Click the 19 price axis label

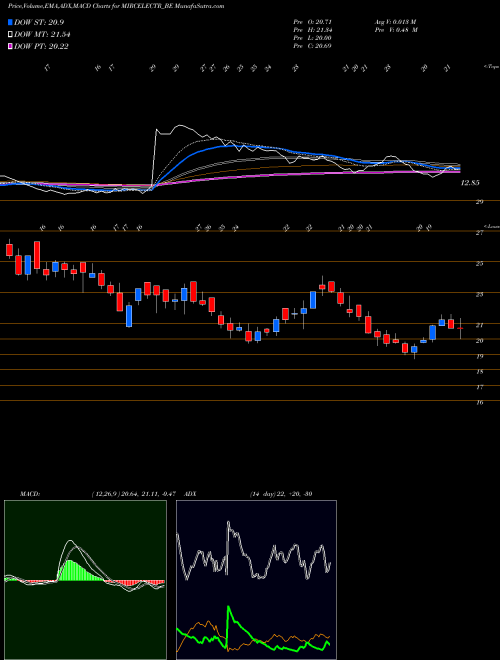[x=479, y=356]
